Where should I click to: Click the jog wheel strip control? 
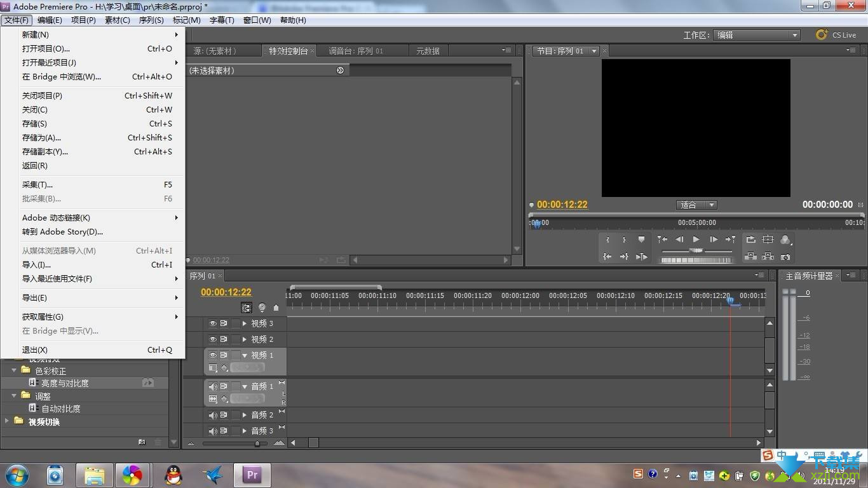point(696,260)
